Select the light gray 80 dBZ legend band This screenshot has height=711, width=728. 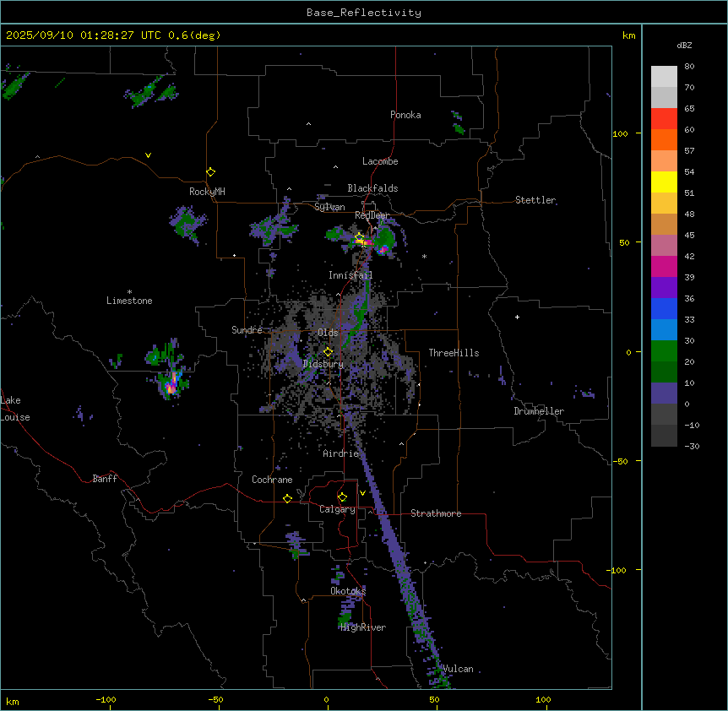(x=664, y=77)
